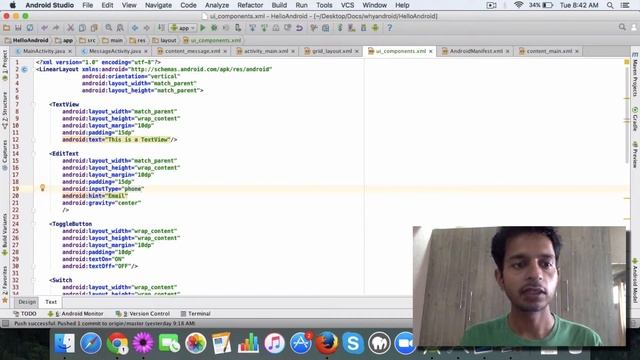This screenshot has height=360, width=640.
Task: Click Attach debugger to process icon
Action: (x=238, y=28)
